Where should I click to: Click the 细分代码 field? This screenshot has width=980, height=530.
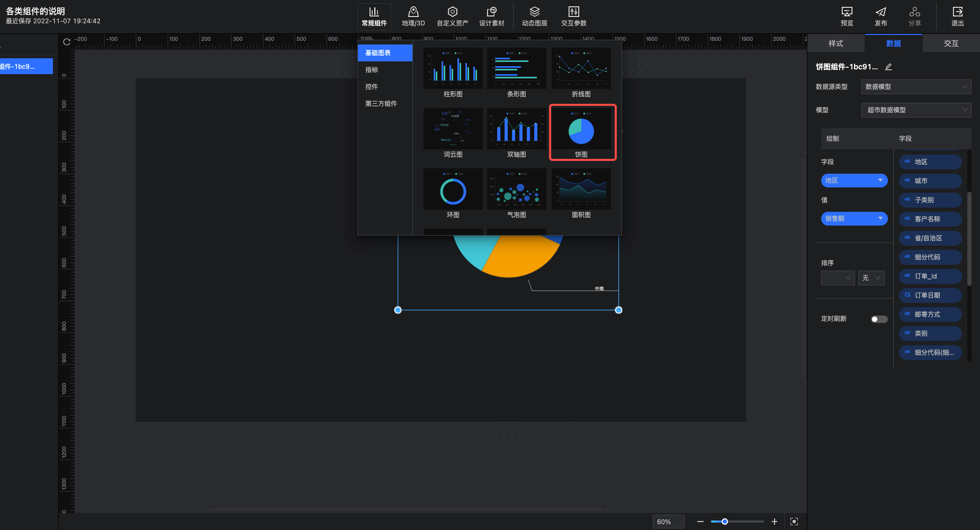930,257
